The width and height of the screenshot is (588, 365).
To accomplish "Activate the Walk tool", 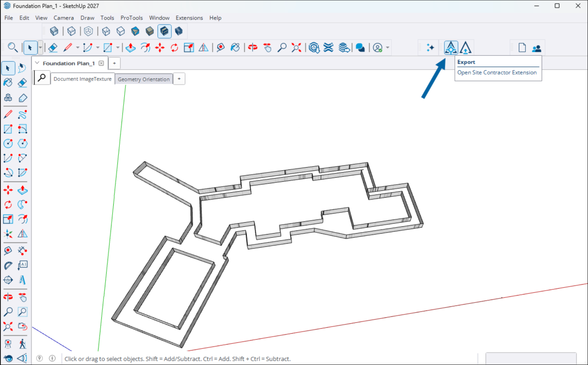I will click(22, 343).
